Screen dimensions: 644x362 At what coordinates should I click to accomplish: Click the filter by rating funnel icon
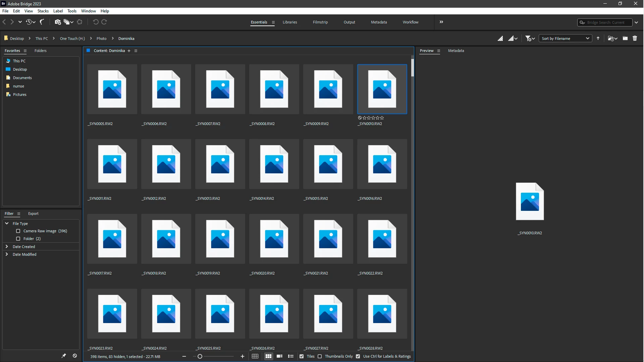(528, 39)
